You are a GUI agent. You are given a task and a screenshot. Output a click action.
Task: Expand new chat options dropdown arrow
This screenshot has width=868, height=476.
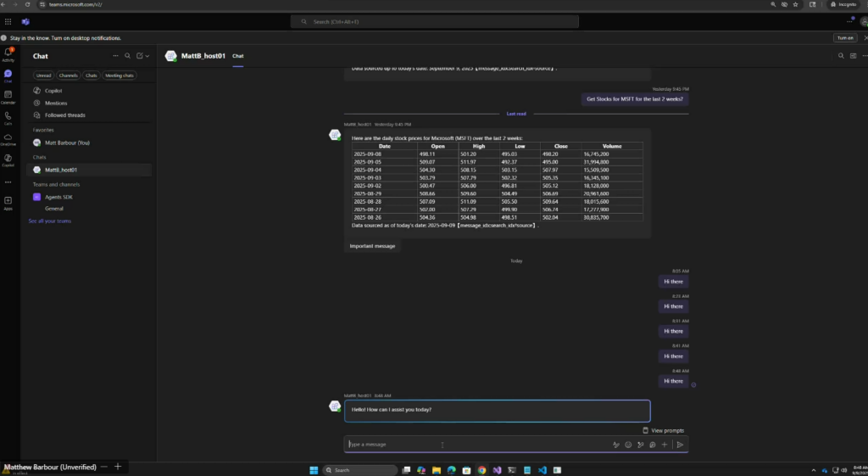point(147,56)
